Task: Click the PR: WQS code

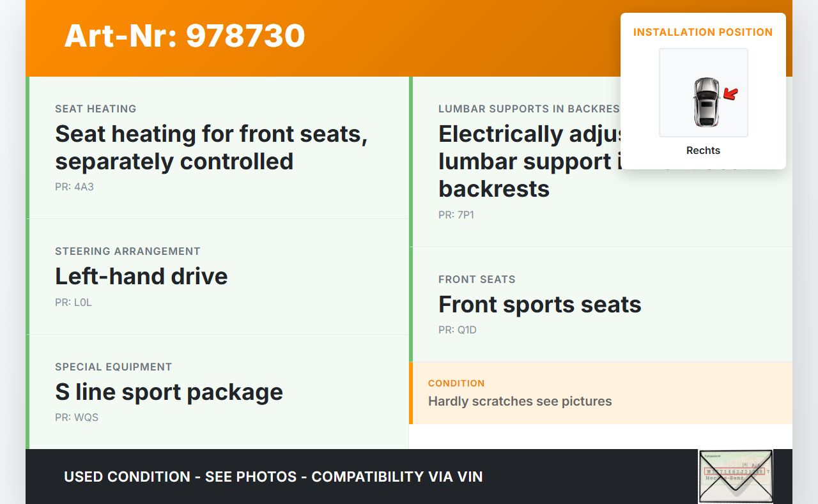Action: click(77, 418)
